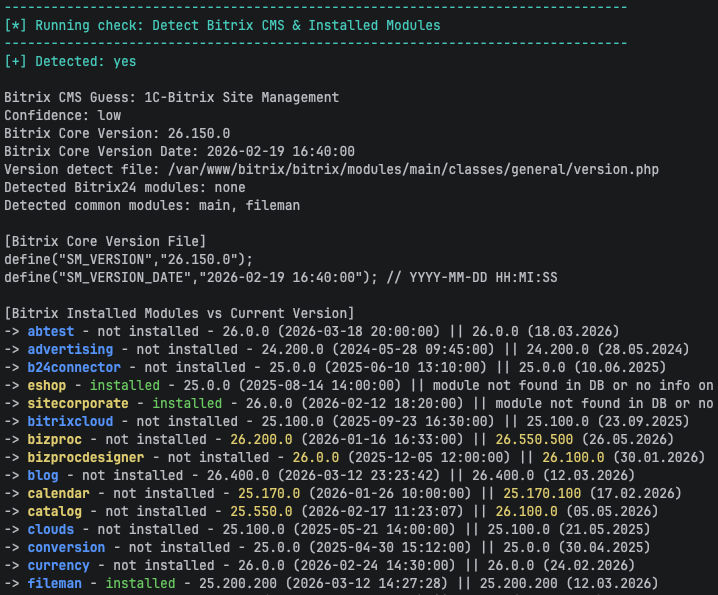Viewport: 718px width, 595px height.
Task: Click the 'currency' module name
Action: (x=59, y=565)
